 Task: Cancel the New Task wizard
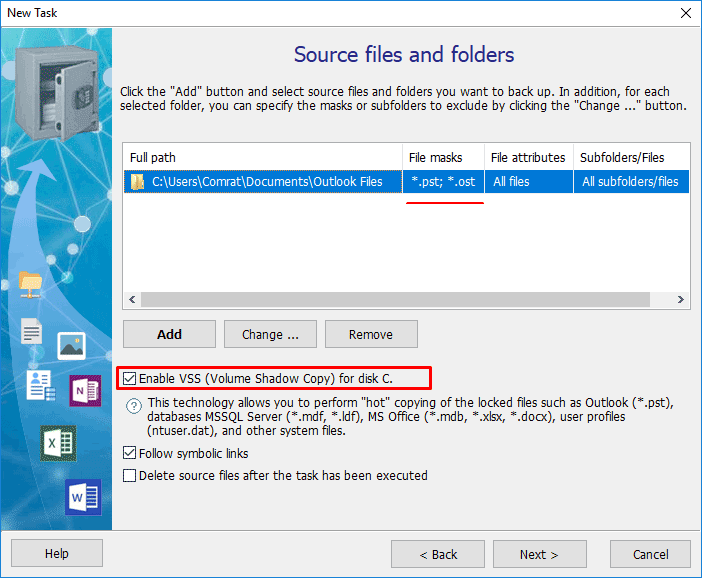(650, 554)
